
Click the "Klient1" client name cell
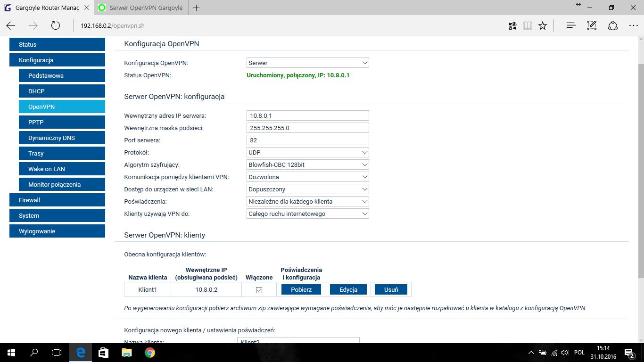click(148, 290)
